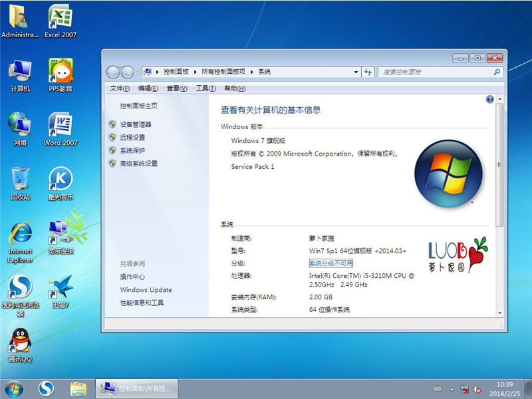Click 控制面板 in address breadcrumb
532x399 pixels.
[176, 72]
